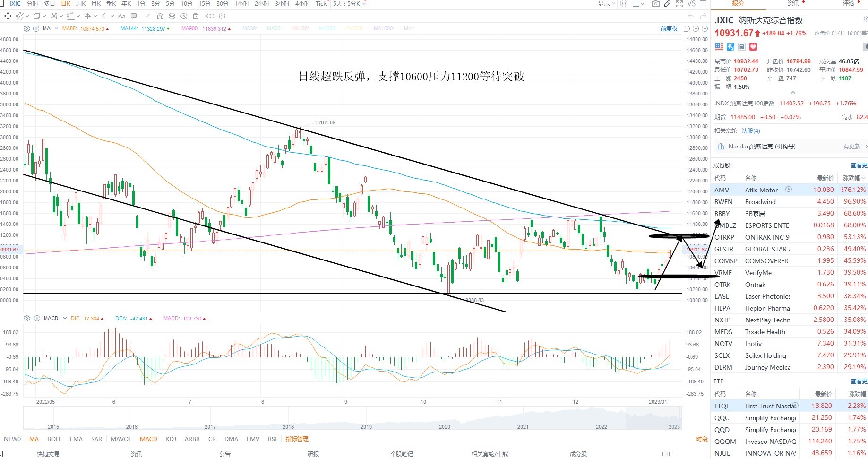Remove the MA indicator with X icon
This screenshot has width=868, height=459.
[36, 29]
